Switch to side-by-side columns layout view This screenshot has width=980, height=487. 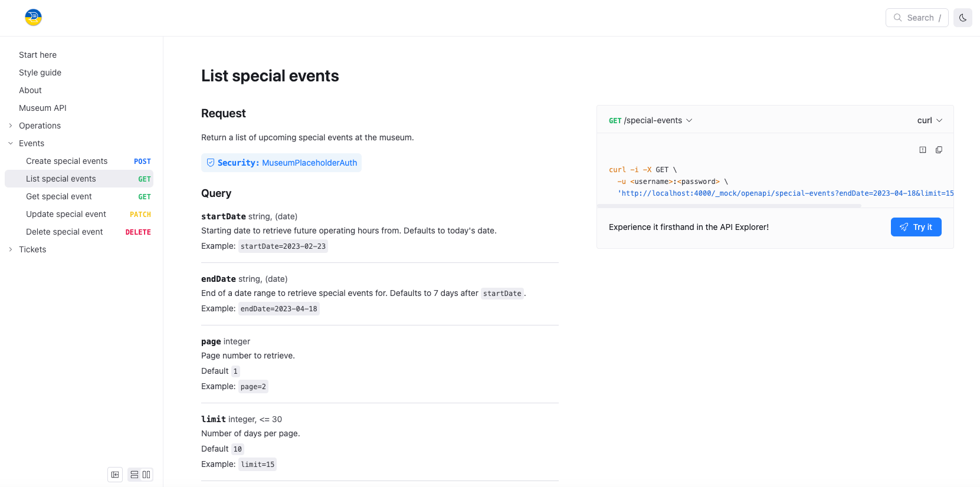[x=146, y=475]
